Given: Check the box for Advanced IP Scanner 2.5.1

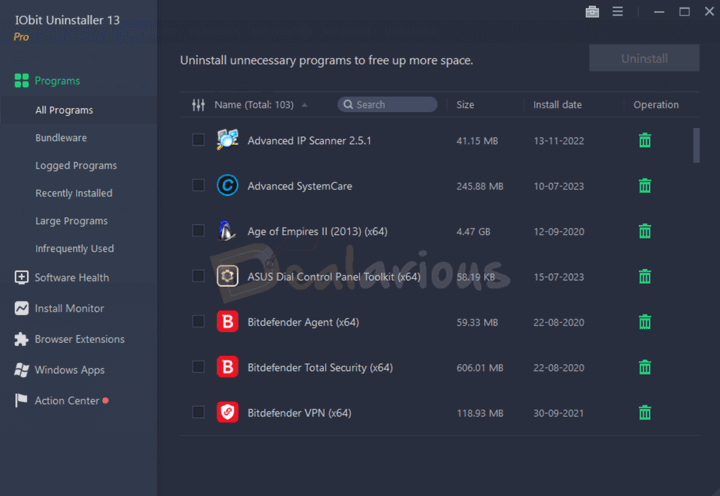Looking at the screenshot, I should (x=198, y=140).
